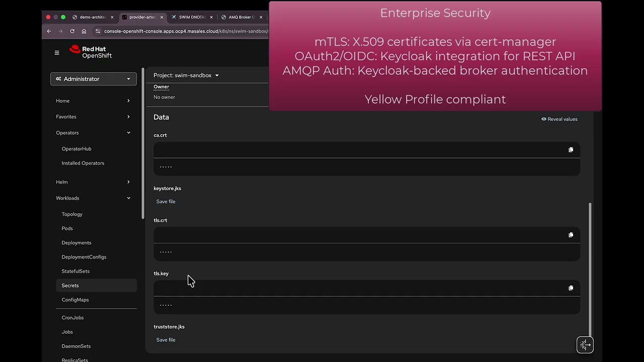Click the Red Hat OpenShift logo
The image size is (644, 362).
coord(91,52)
